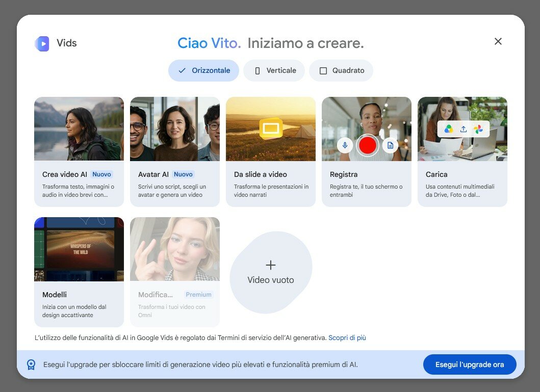Click the Nuovo badge on Avatar AI
Screen dimensions: 540x392
183,174
